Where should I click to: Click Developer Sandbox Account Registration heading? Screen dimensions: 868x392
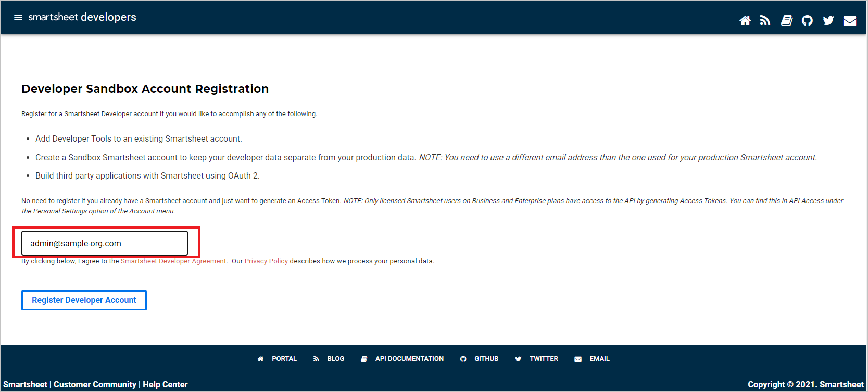pos(145,89)
